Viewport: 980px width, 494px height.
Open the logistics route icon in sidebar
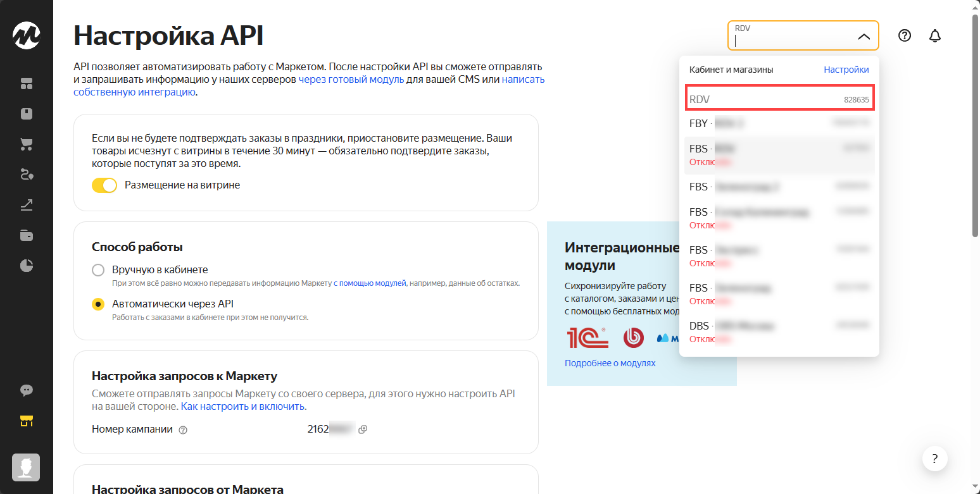tap(27, 175)
